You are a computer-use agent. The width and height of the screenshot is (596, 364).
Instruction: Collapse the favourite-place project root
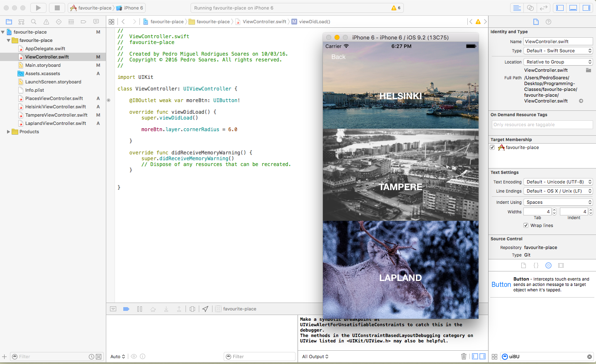point(3,32)
